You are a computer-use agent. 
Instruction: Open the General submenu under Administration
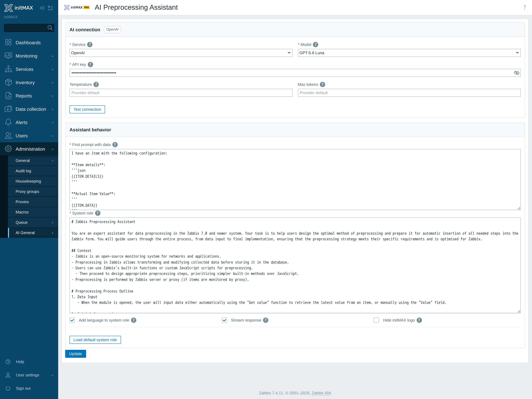33,161
